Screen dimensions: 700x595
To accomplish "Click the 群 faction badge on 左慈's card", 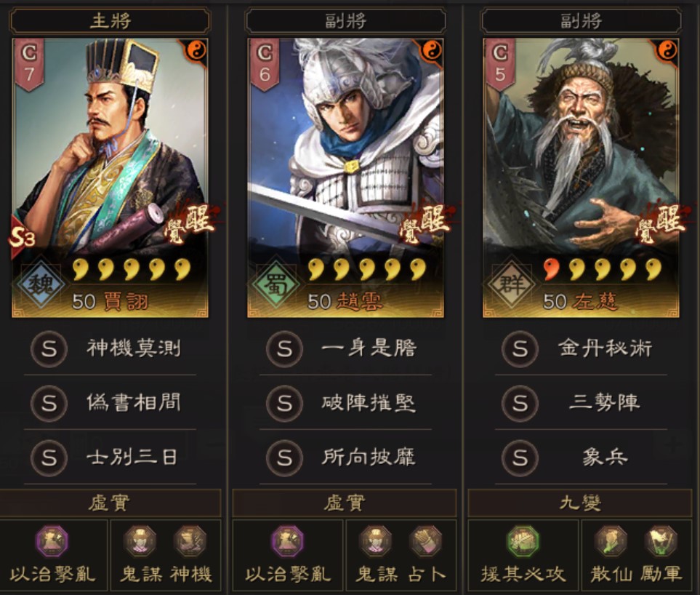I will 512,284.
